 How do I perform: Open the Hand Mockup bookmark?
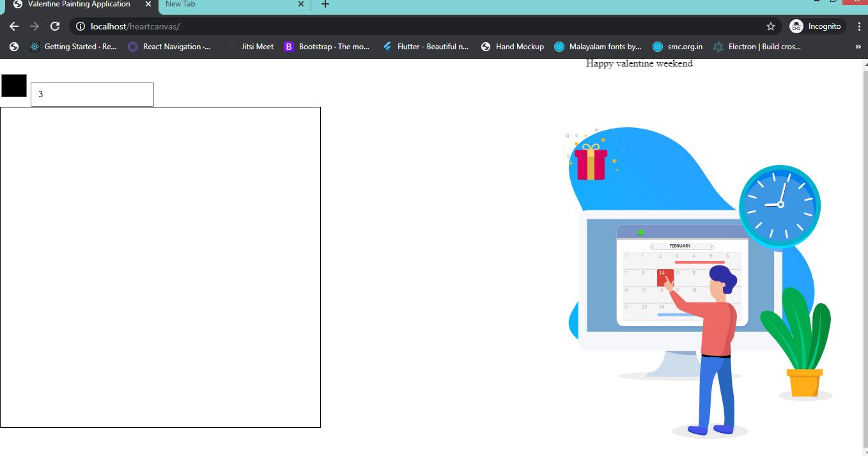(x=513, y=47)
